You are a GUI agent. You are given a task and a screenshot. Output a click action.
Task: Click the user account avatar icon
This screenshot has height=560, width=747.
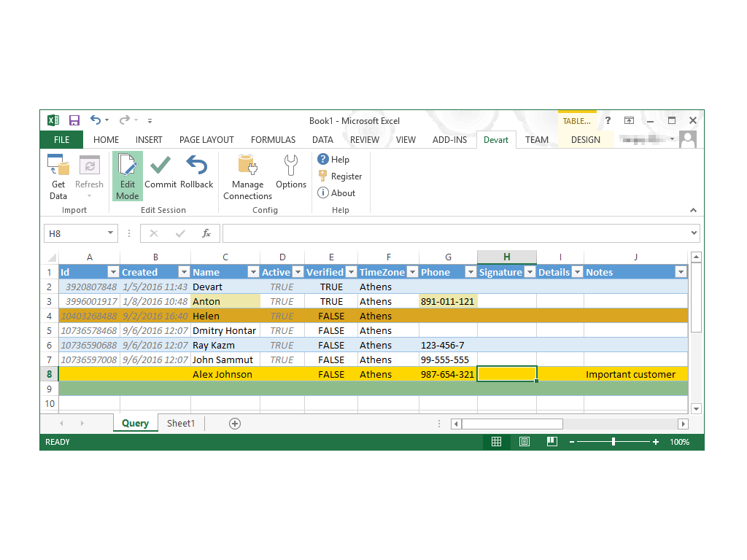[x=688, y=139]
